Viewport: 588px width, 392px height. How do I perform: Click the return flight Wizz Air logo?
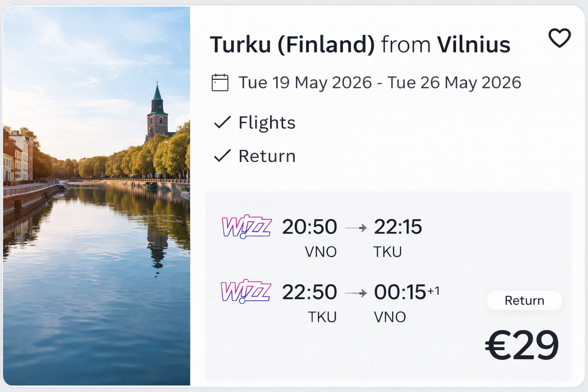click(x=246, y=292)
